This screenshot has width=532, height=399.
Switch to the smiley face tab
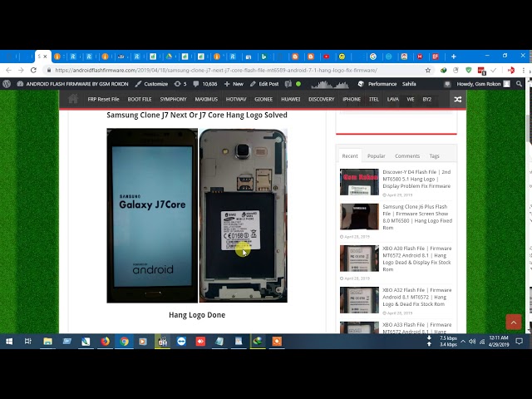click(342, 57)
